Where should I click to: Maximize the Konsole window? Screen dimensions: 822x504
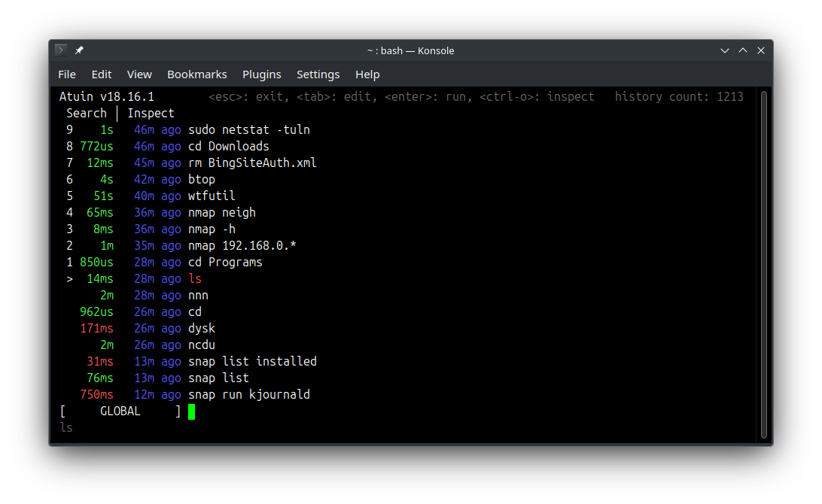pyautogui.click(x=743, y=50)
